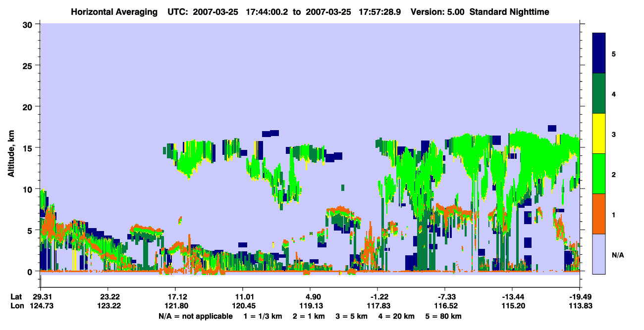The width and height of the screenshot is (644, 330).
Task: Click the legend text '5 = 80 km'
Action: coord(443,316)
